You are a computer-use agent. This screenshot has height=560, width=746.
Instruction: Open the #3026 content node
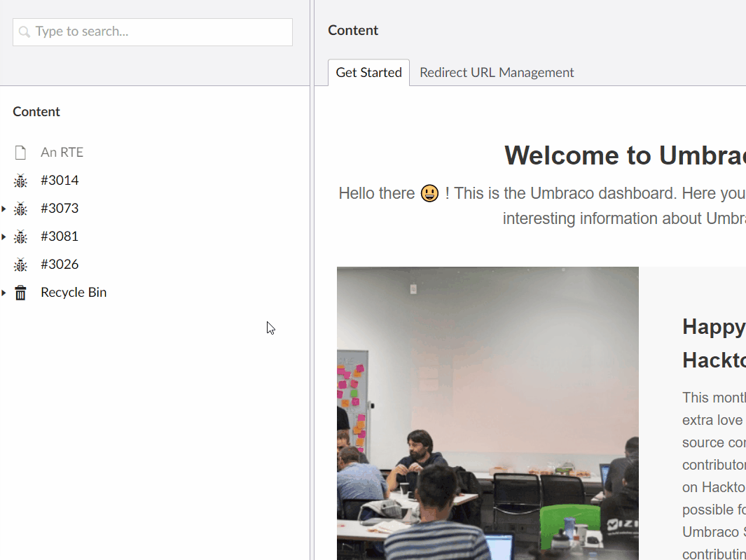pos(60,264)
